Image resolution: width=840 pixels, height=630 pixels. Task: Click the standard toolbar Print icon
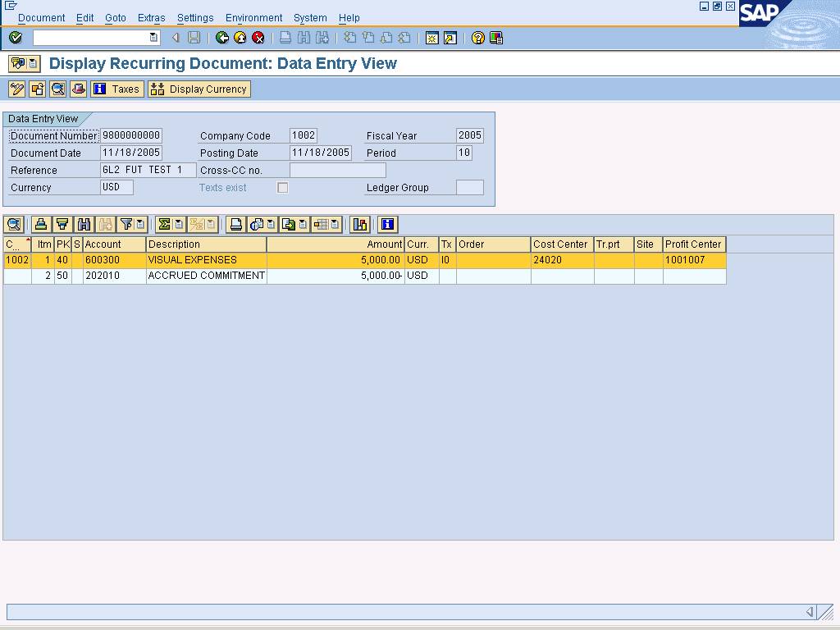285,38
